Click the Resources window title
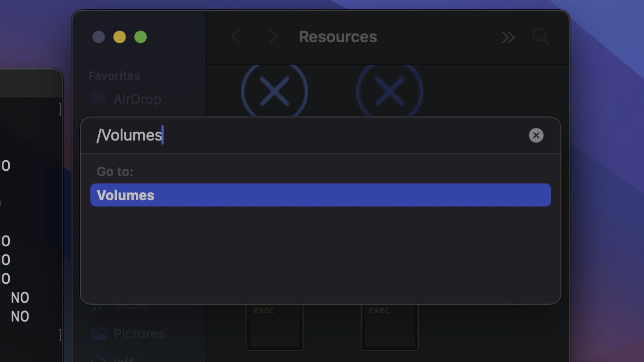 tap(338, 37)
